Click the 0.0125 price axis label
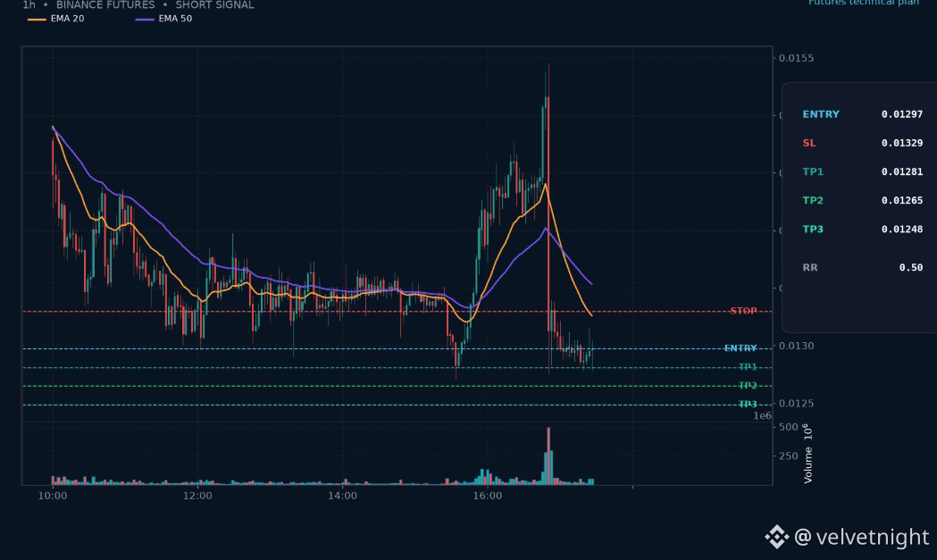Image resolution: width=937 pixels, height=560 pixels. [796, 404]
